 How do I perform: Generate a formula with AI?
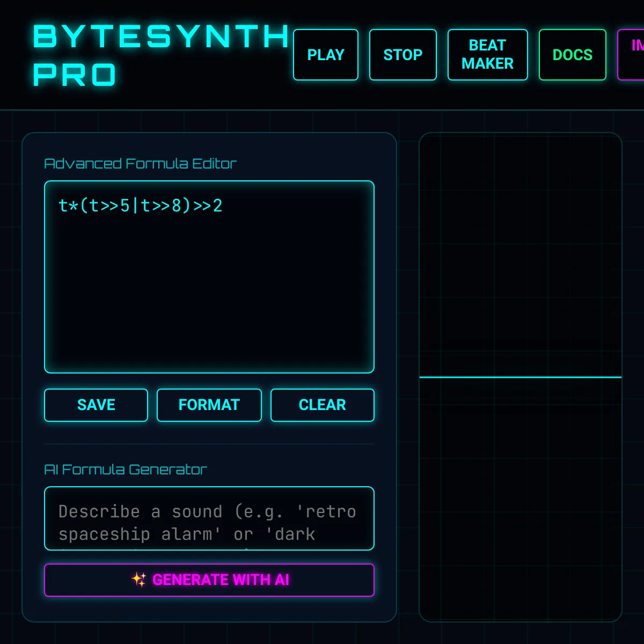click(x=220, y=580)
